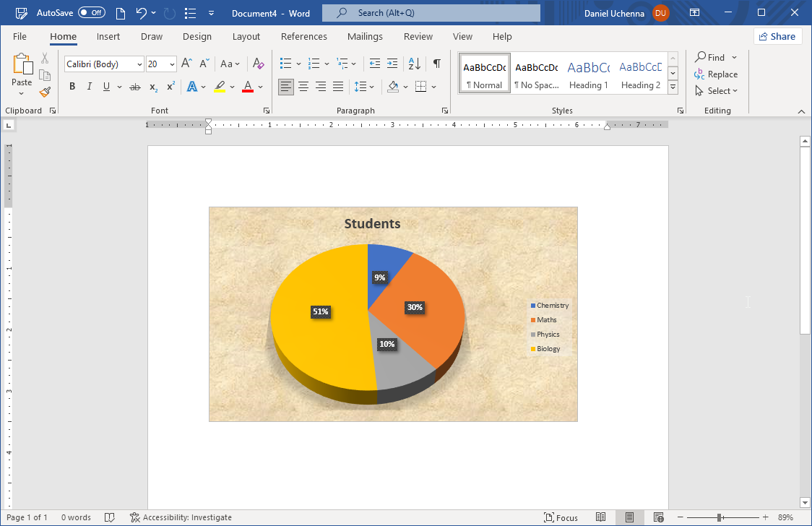Center align the paragraph
The image size is (812, 526).
303,86
